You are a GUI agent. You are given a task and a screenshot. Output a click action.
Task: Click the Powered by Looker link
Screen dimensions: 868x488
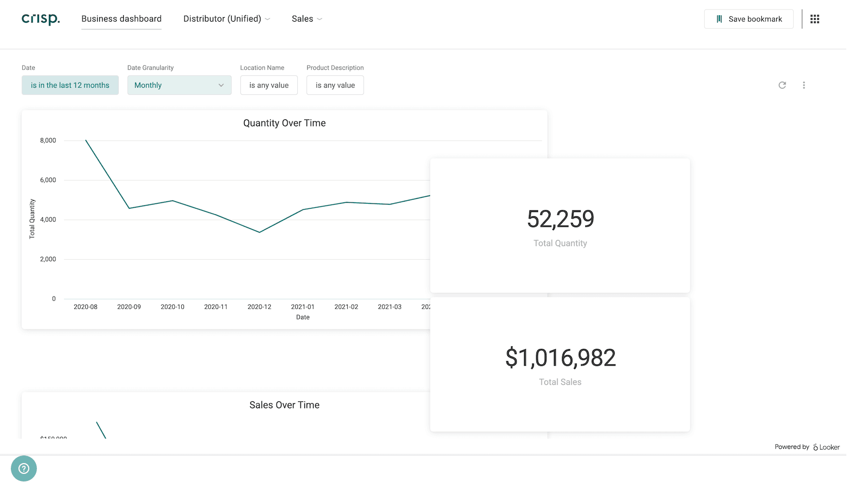coord(807,446)
